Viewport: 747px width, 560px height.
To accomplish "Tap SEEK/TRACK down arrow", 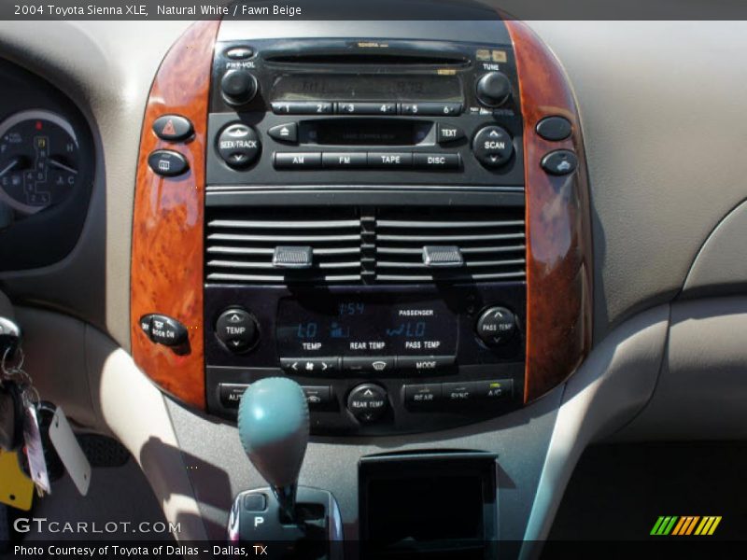I will pos(238,158).
